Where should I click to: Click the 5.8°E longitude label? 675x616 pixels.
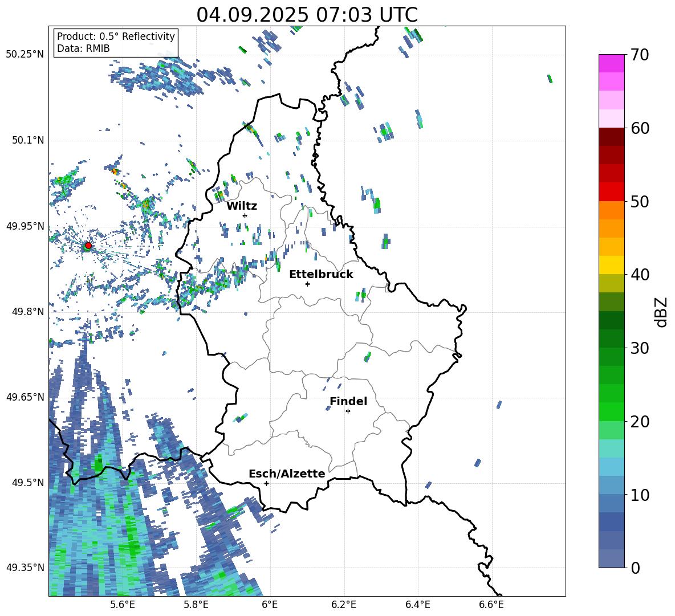point(196,605)
